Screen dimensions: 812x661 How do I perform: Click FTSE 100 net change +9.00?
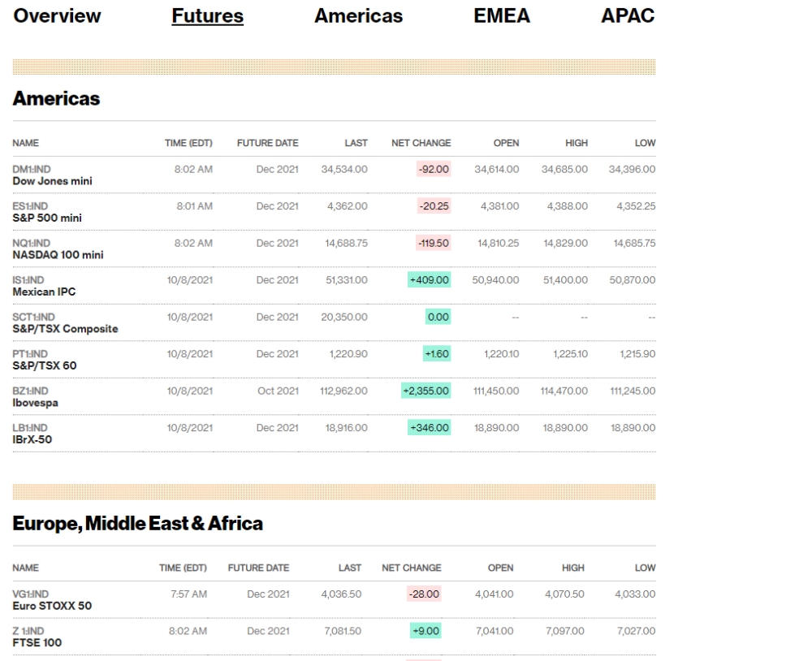coord(425,631)
